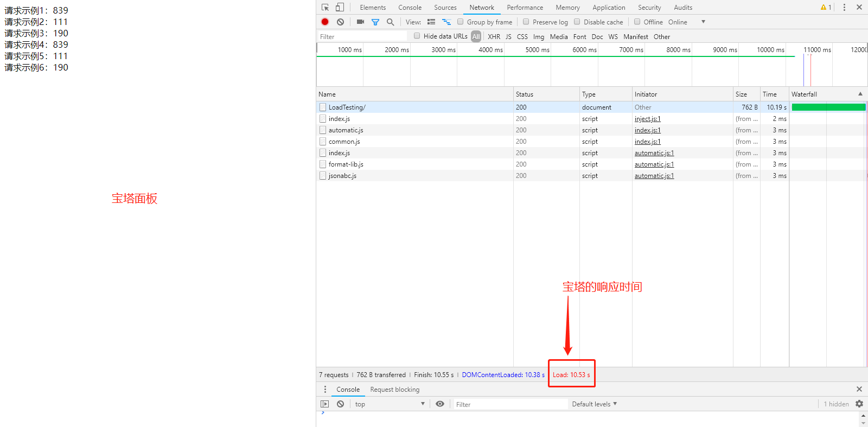Clear console with the ban icon

340,404
